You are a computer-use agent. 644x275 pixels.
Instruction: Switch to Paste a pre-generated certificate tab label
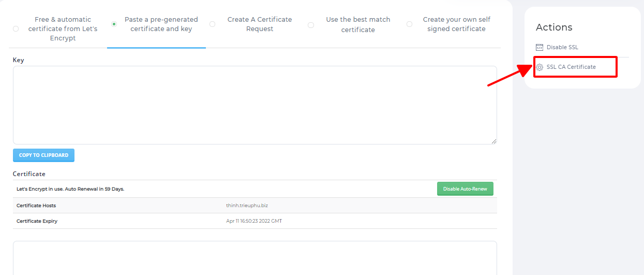click(x=161, y=24)
